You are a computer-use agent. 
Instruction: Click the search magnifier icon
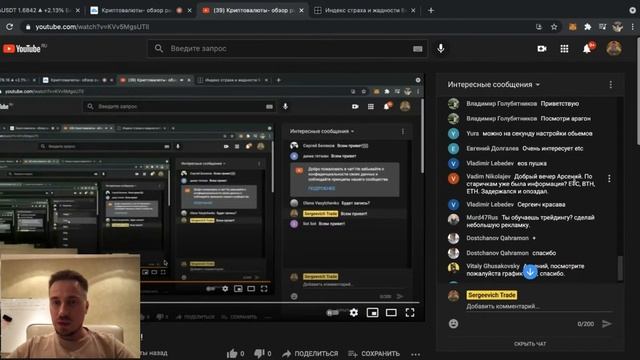(x=159, y=49)
